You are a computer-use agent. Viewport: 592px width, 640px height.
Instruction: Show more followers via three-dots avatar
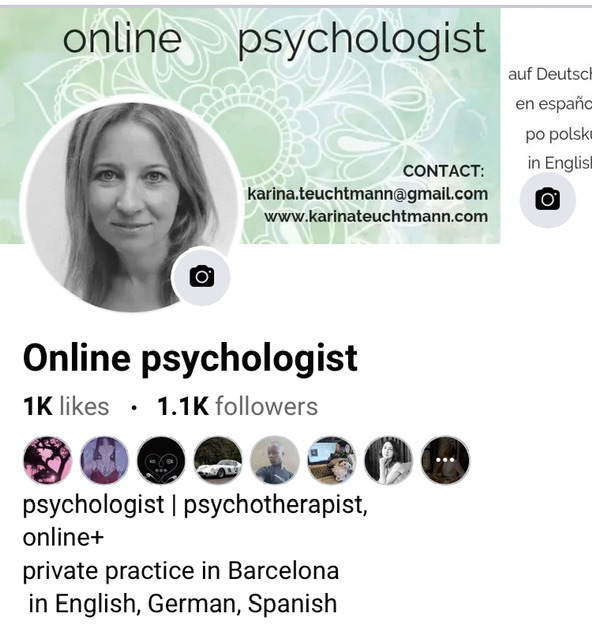[x=445, y=460]
